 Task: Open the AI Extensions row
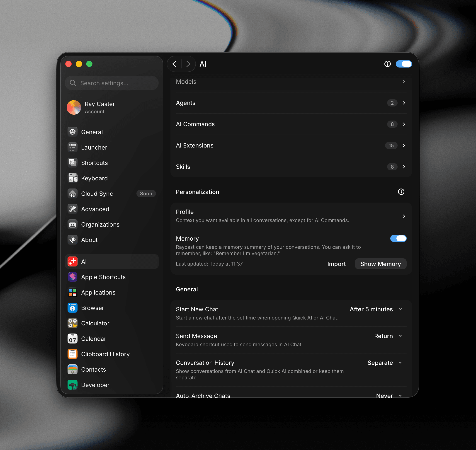click(291, 145)
